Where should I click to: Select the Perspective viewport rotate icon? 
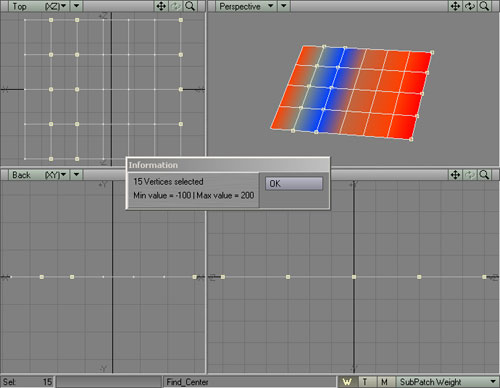coord(470,6)
